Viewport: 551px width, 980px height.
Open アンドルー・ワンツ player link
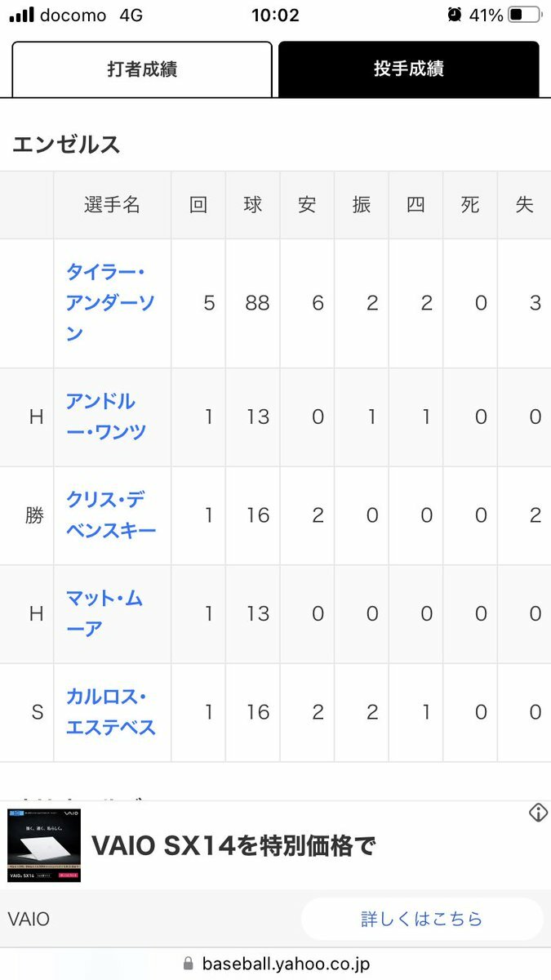point(106,416)
